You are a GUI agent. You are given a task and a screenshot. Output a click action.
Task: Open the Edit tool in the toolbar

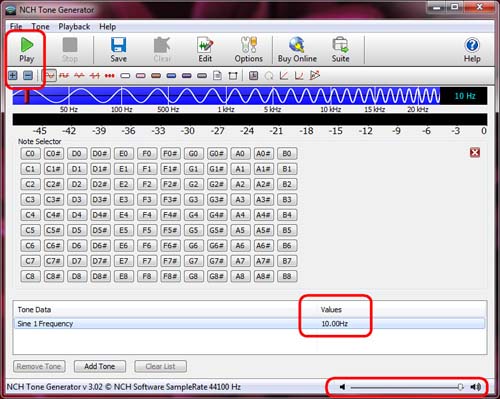click(205, 50)
